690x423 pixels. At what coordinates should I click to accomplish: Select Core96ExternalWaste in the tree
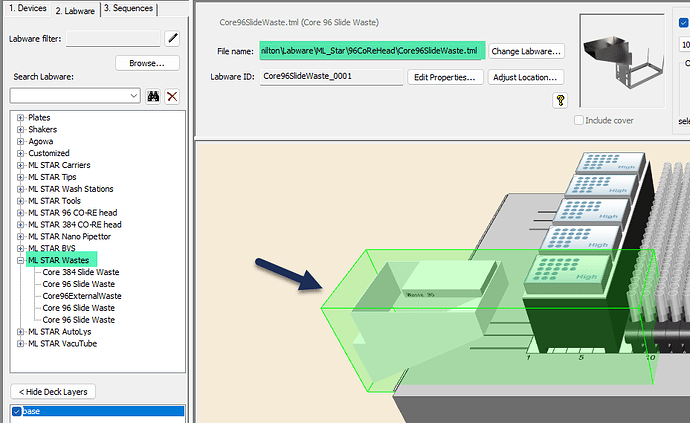coord(82,296)
